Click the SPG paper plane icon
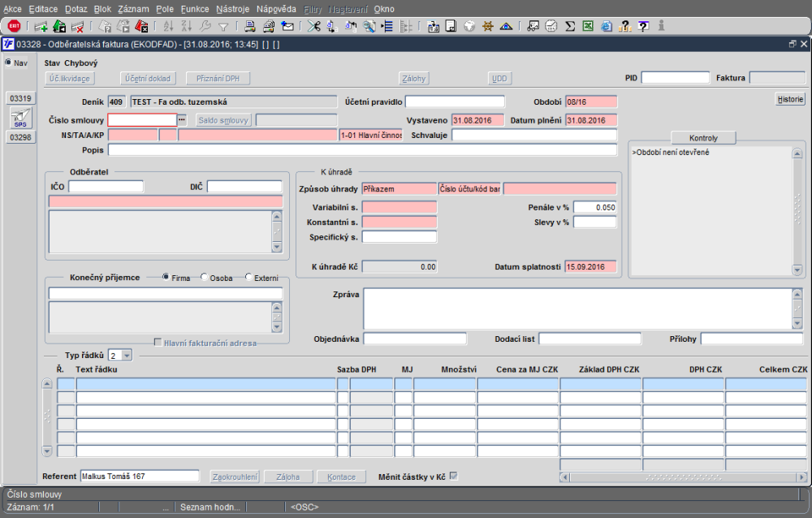Screen dimensions: 812x518 20,119
